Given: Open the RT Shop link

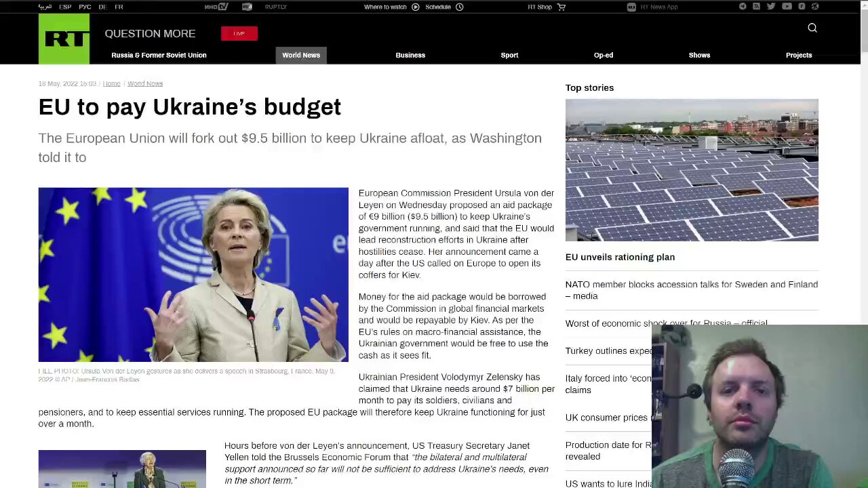Looking at the screenshot, I should coord(540,7).
